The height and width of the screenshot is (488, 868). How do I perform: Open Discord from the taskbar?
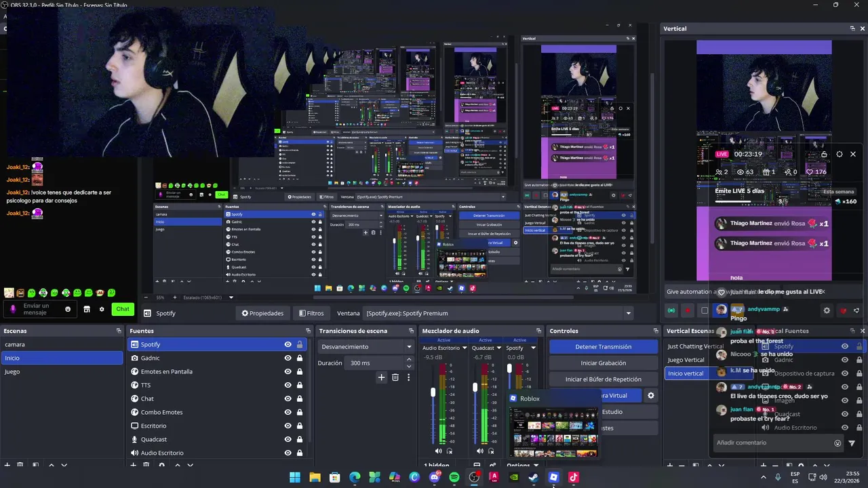tap(435, 477)
